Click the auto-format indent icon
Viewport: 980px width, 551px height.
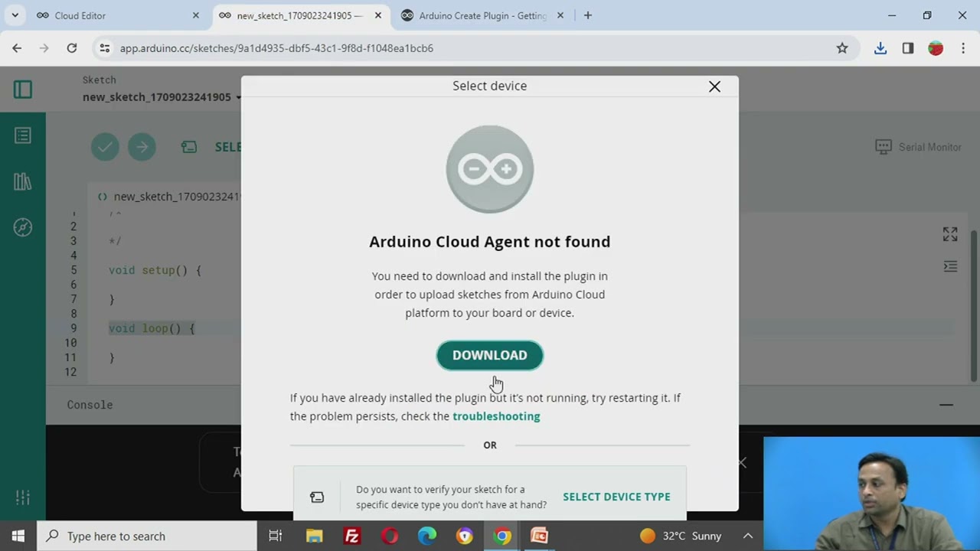(950, 266)
